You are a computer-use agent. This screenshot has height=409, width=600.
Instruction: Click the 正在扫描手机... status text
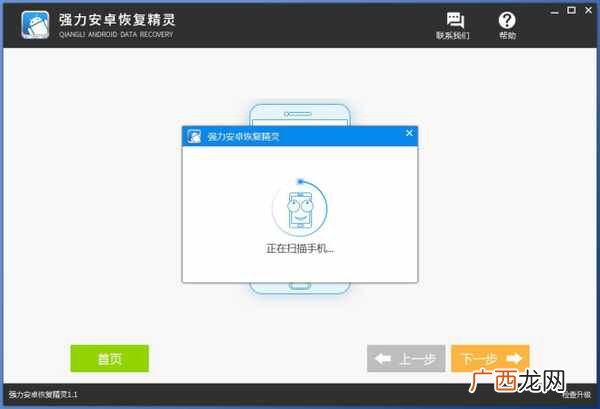click(300, 249)
